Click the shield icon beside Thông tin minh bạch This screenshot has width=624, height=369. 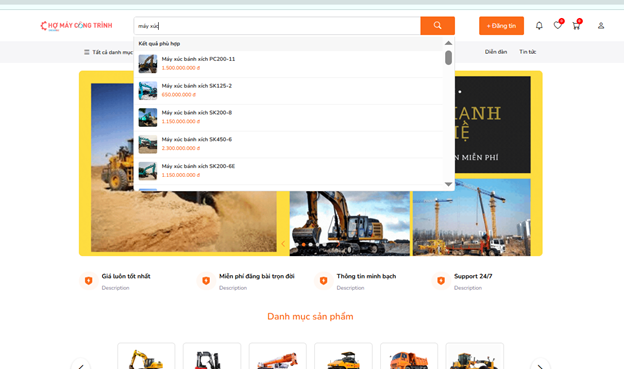point(324,281)
